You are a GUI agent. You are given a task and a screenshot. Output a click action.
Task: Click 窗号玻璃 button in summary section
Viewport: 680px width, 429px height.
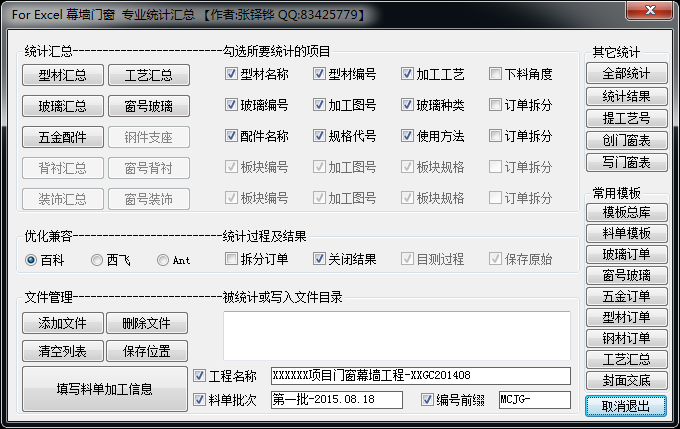pos(149,106)
